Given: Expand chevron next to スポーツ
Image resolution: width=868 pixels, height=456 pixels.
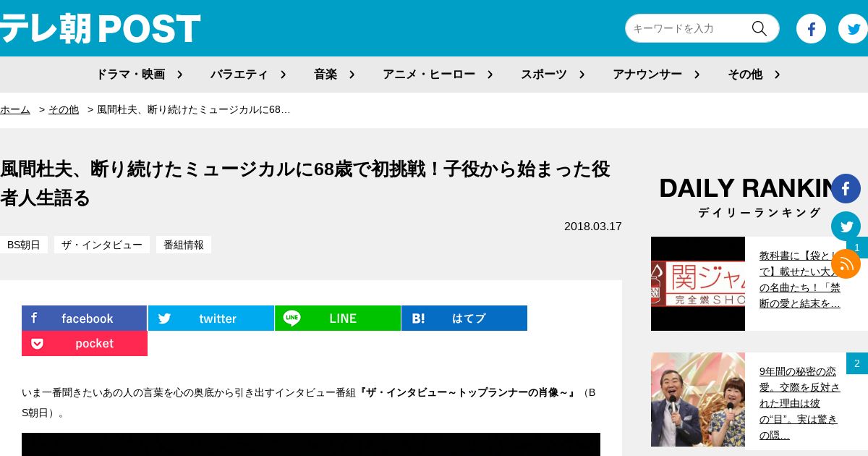Looking at the screenshot, I should tap(582, 74).
